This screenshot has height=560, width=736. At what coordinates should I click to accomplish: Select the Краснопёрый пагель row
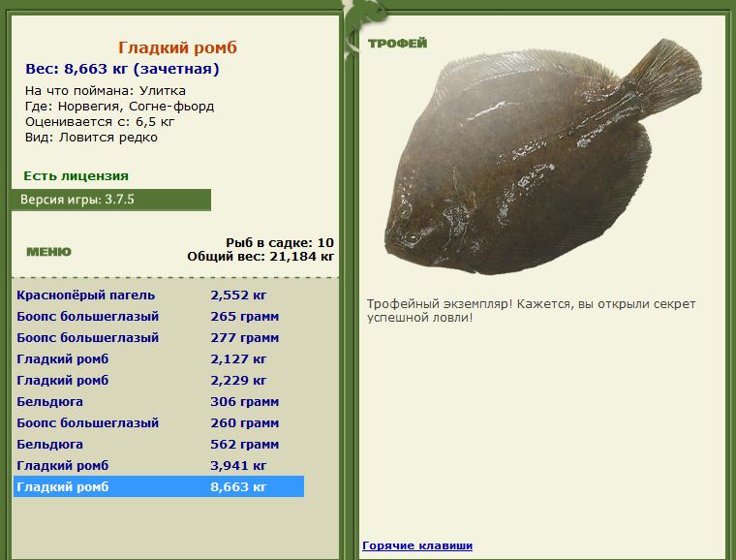[159, 296]
